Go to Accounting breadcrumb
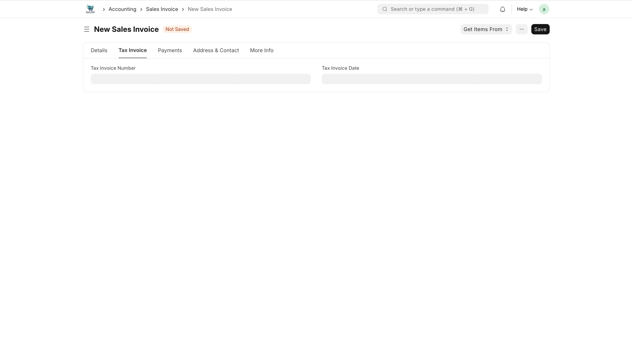Image resolution: width=633 pixels, height=364 pixels. pos(122,9)
